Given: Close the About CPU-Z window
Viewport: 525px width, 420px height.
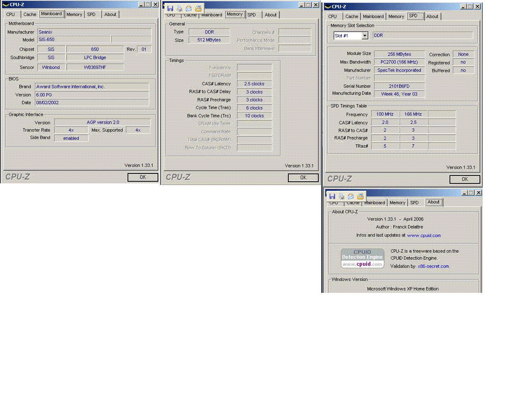Looking at the screenshot, I should 478,193.
